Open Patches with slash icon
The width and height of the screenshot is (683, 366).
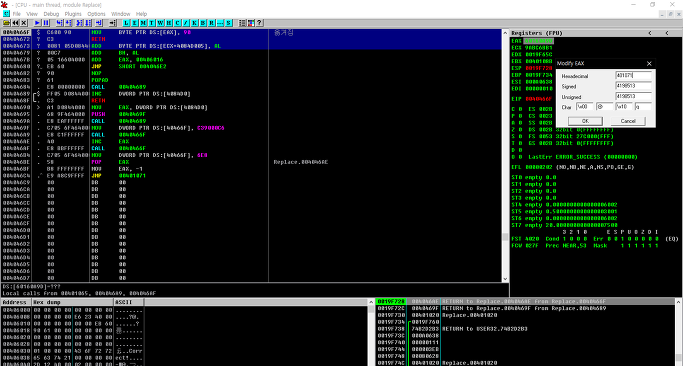pos(186,23)
